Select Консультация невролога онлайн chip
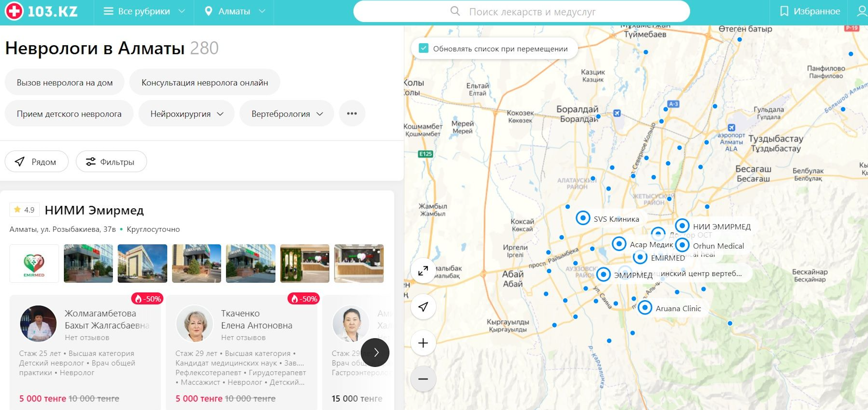868x410 pixels. [205, 82]
